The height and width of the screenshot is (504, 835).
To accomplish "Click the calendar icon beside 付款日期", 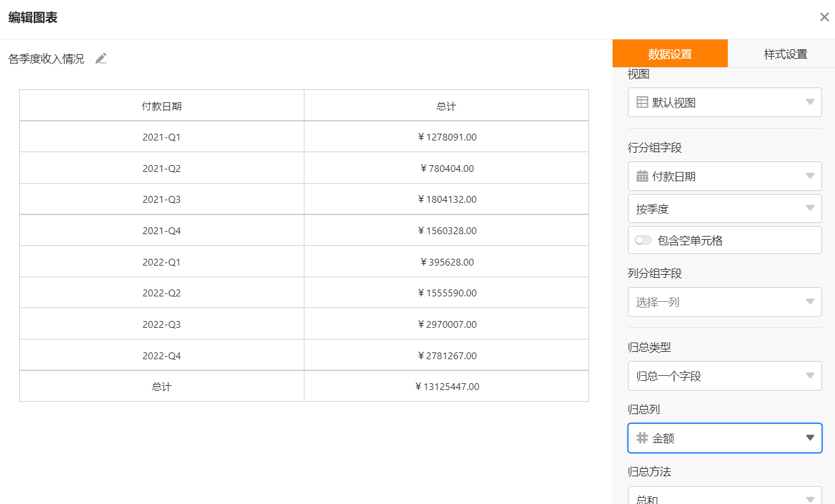I will 642,176.
